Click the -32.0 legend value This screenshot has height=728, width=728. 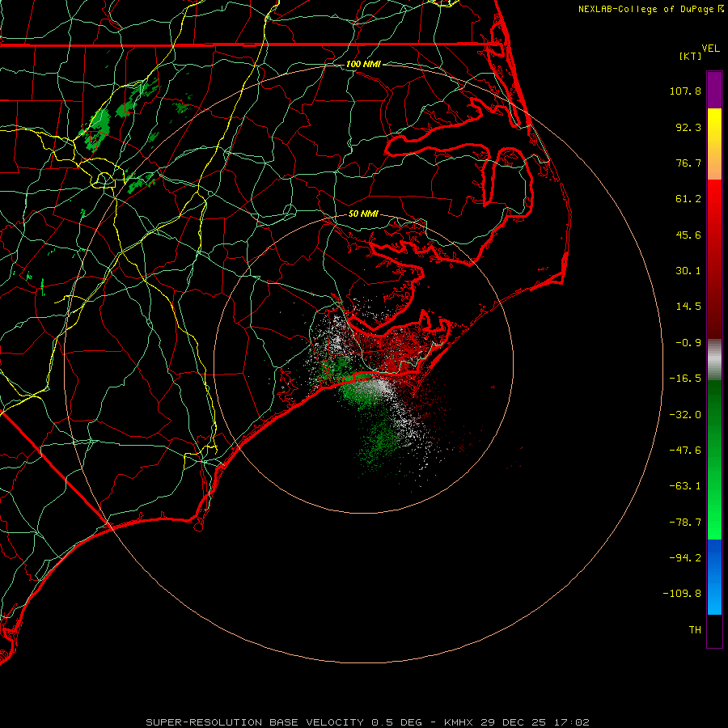[685, 415]
